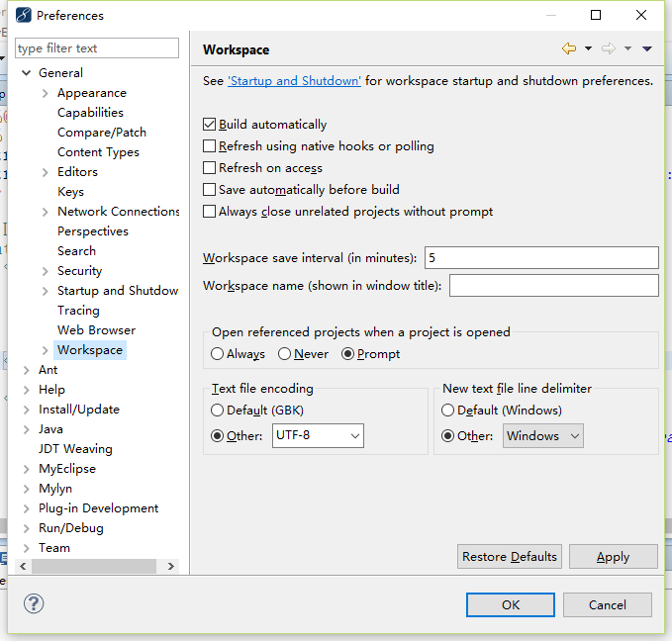Expand the Network Connections node
672x641 pixels.
pyautogui.click(x=46, y=212)
